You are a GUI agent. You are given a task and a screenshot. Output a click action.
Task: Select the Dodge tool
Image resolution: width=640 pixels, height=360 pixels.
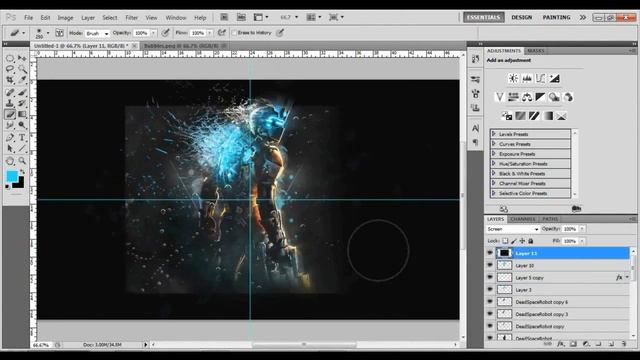click(x=22, y=125)
